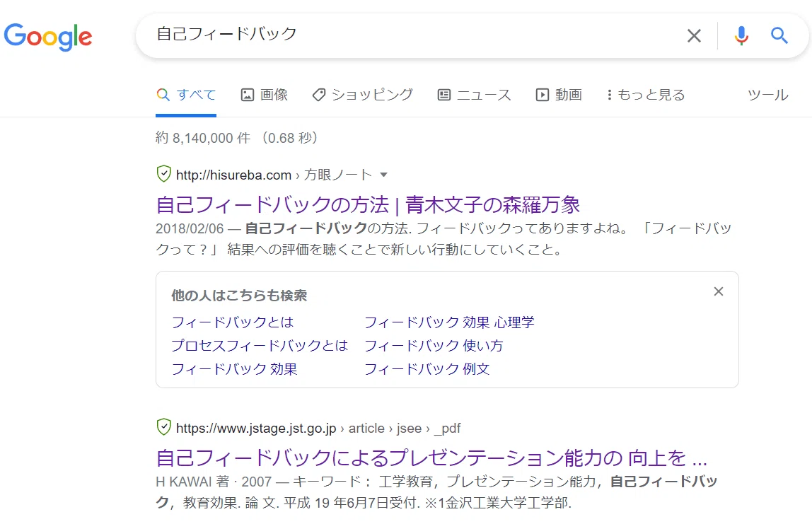
Task: Open the ツール options
Action: click(768, 95)
